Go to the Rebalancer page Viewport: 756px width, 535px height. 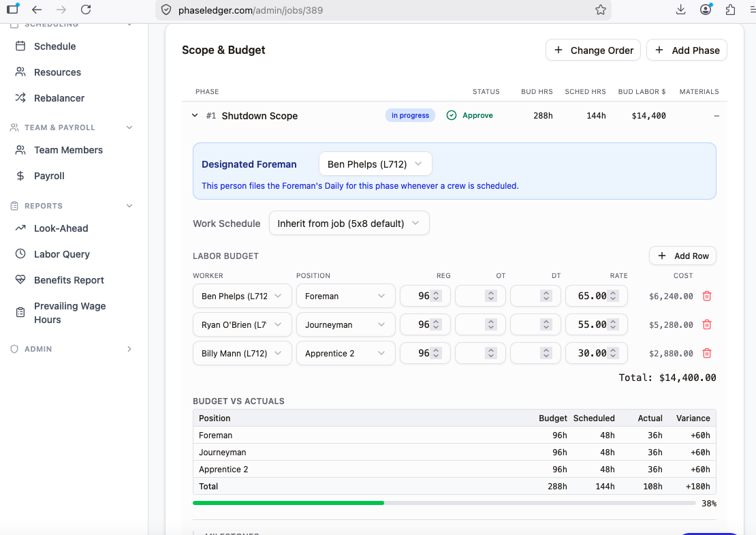click(59, 98)
